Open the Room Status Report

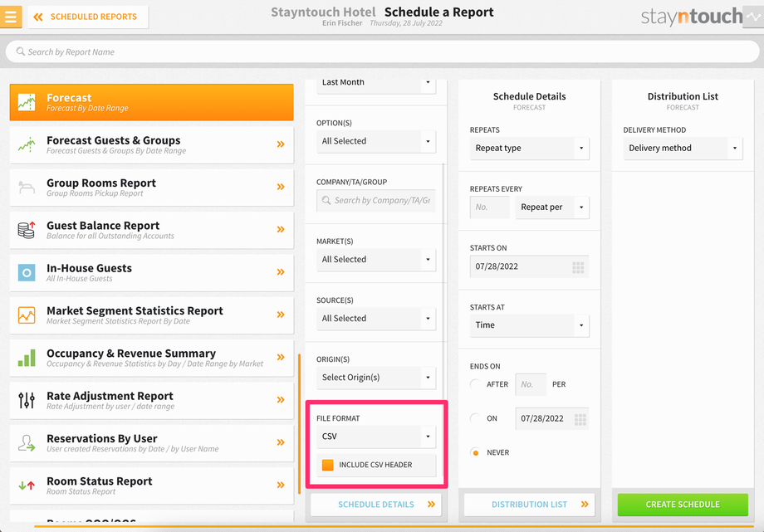coord(151,486)
